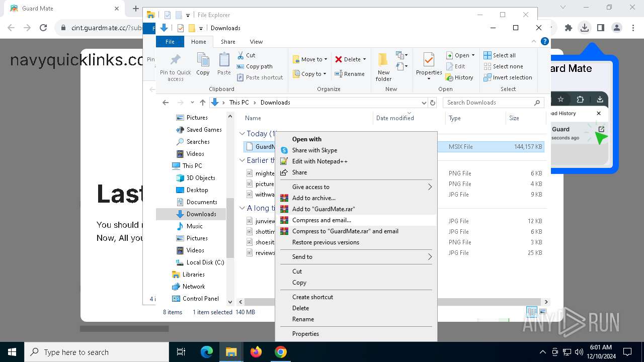
Task: Switch to View ribbon tab
Action: click(256, 42)
